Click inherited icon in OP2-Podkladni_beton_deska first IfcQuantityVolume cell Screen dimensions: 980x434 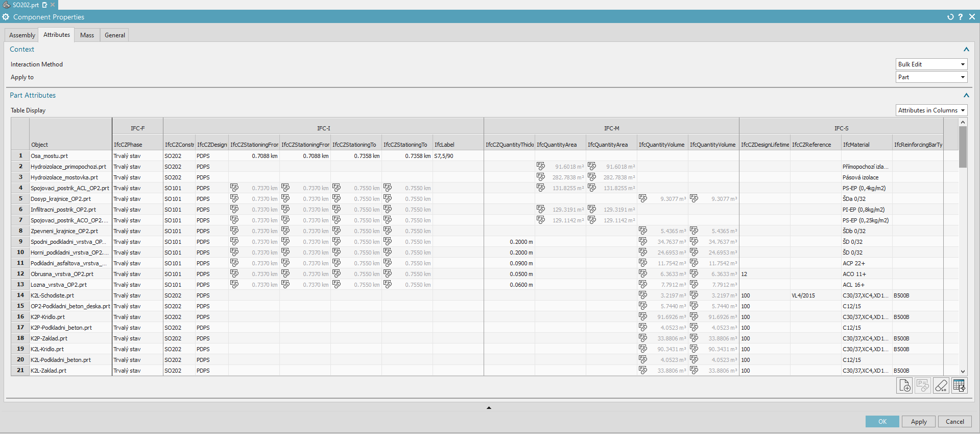(x=643, y=306)
